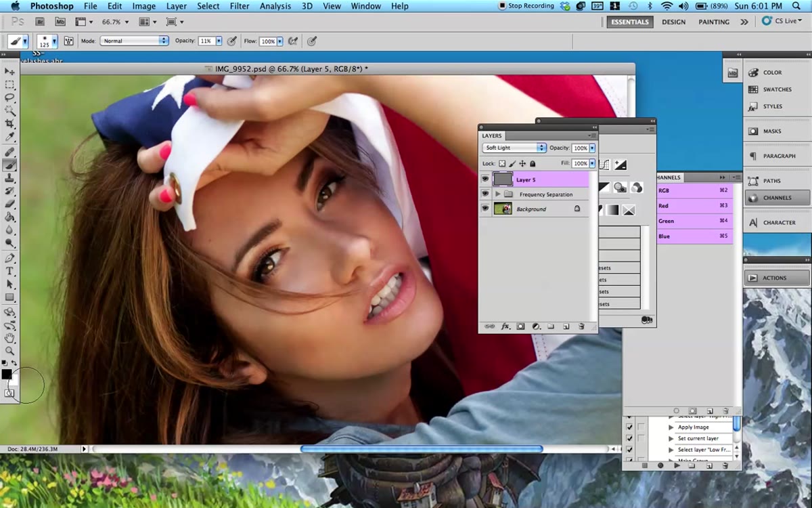Select the History Brush tool

[9, 190]
